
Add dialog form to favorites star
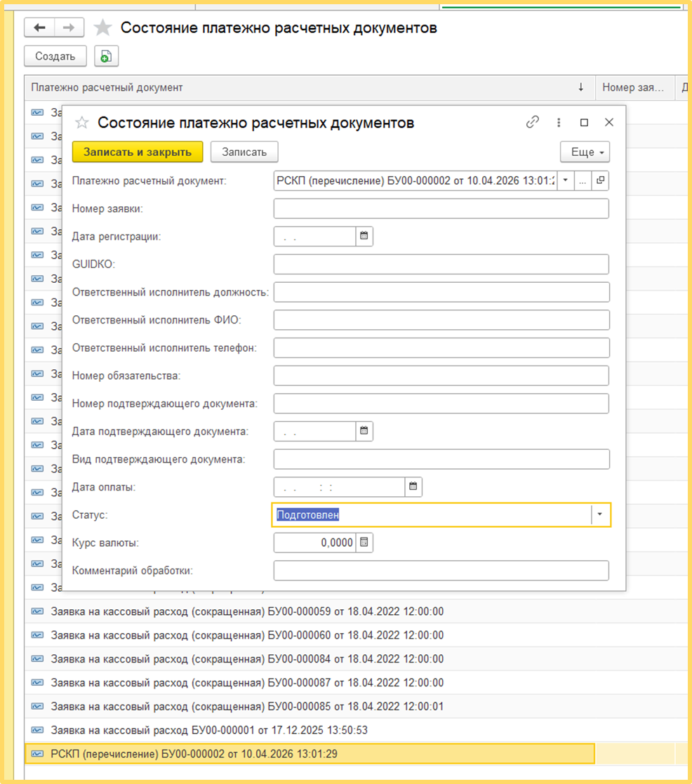click(82, 123)
